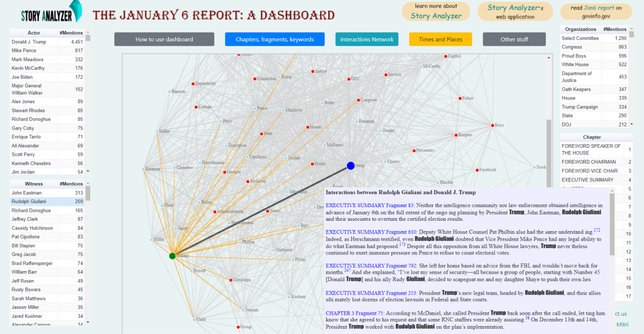Select Mike Pence in Actor list
Image resolution: width=644 pixels, height=334 pixels.
tap(47, 50)
